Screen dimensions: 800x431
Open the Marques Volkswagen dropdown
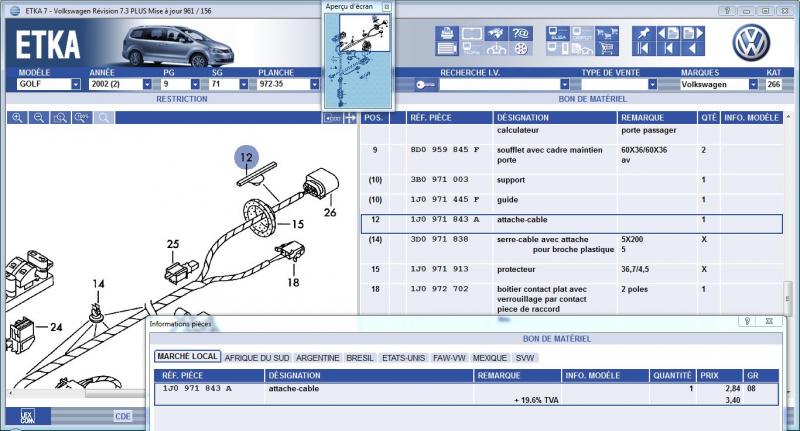[x=753, y=84]
